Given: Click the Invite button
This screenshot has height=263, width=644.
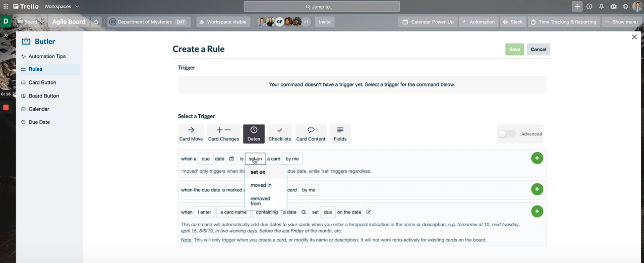Looking at the screenshot, I should click(325, 22).
